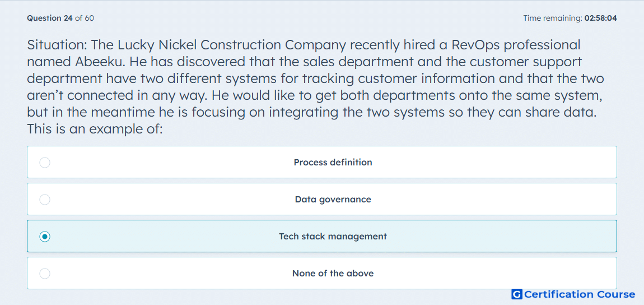Click the 02:58:04 countdown timer value
The width and height of the screenshot is (644, 305).
[x=601, y=18]
